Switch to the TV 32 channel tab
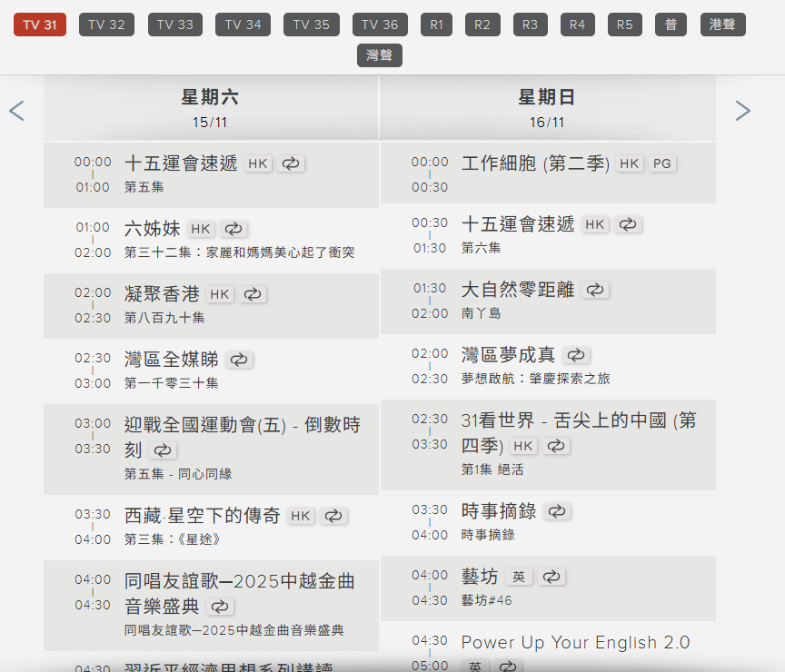Image resolution: width=785 pixels, height=672 pixels. coord(105,25)
